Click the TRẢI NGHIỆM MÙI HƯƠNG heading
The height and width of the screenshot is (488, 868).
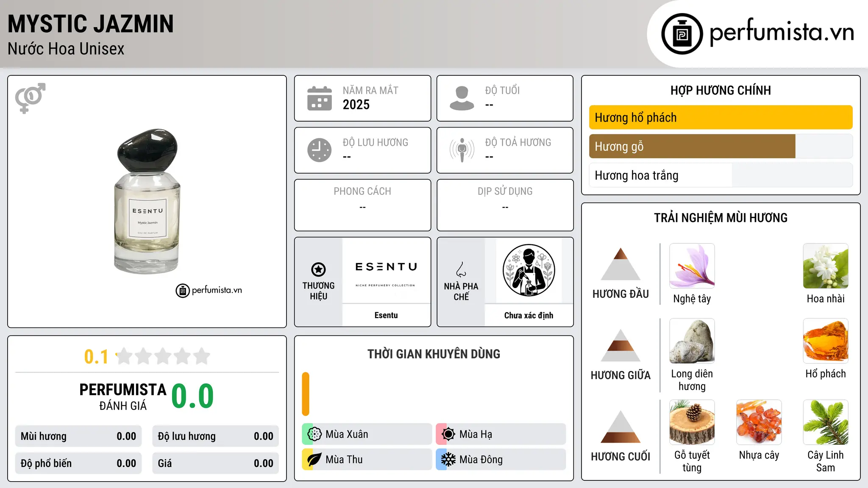tap(721, 218)
